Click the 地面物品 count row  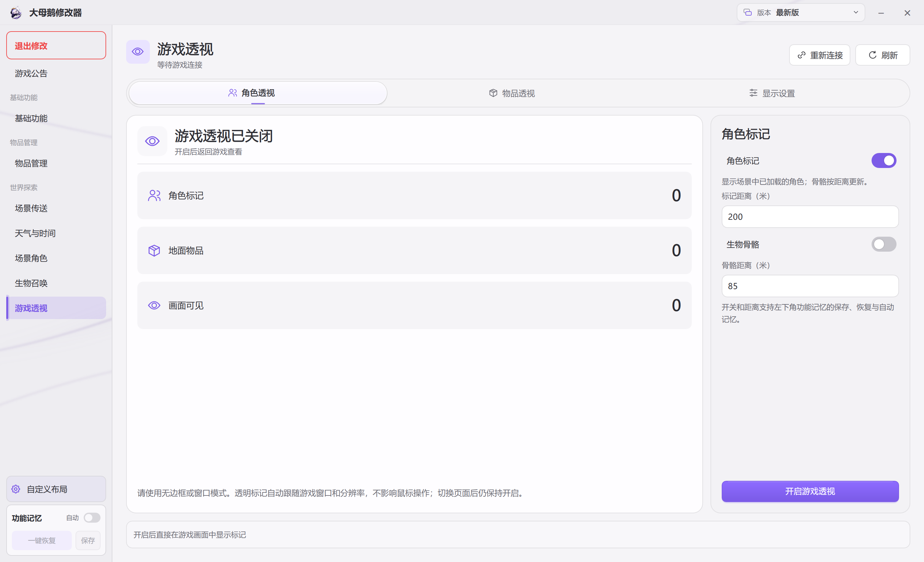click(x=414, y=251)
